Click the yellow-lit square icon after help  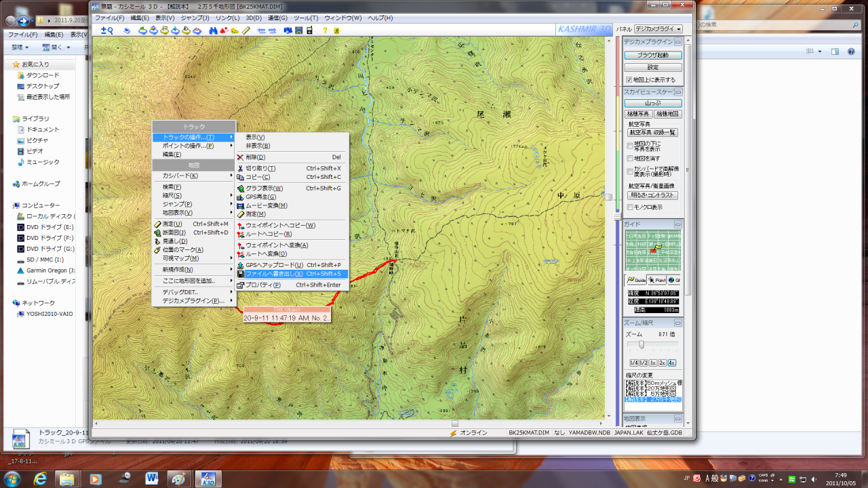337,30
